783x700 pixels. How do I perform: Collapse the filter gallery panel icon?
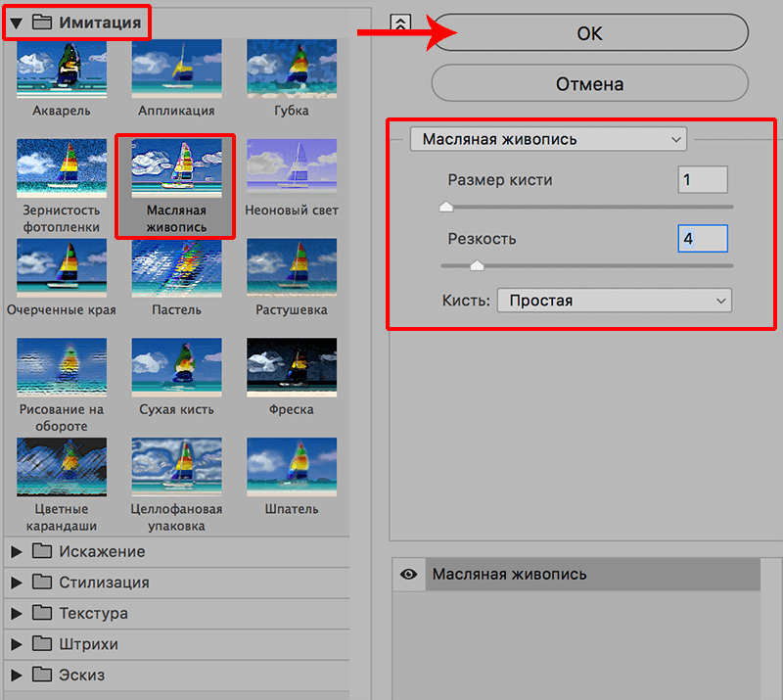point(398,24)
